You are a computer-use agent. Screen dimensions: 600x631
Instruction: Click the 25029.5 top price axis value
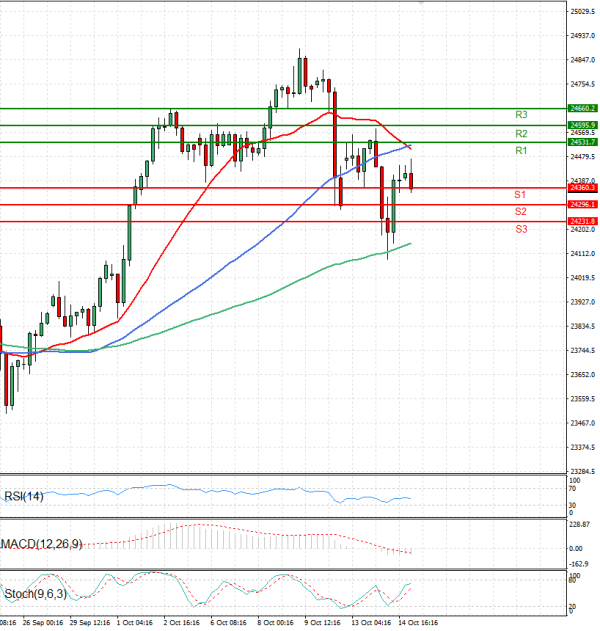(x=582, y=12)
